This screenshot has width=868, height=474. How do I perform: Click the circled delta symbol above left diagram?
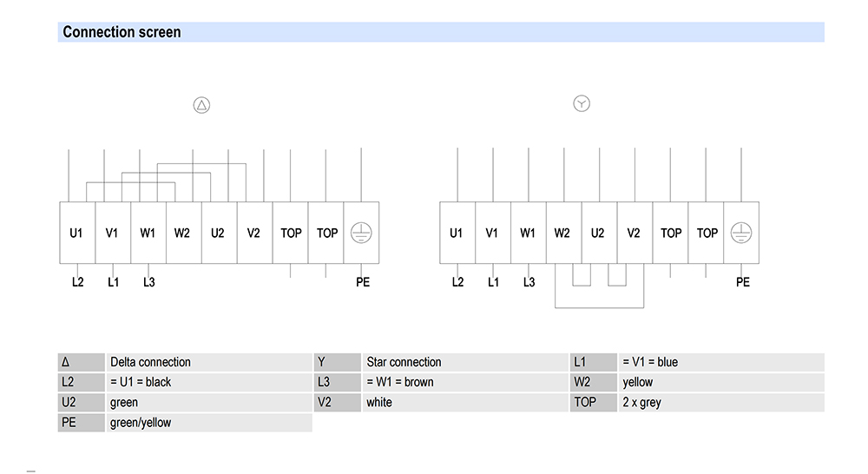[201, 105]
